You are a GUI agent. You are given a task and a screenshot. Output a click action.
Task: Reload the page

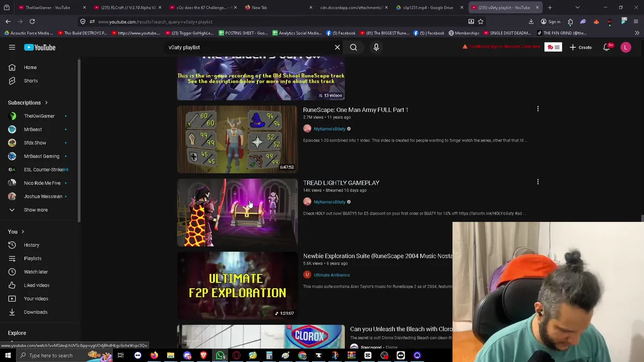pos(32,22)
